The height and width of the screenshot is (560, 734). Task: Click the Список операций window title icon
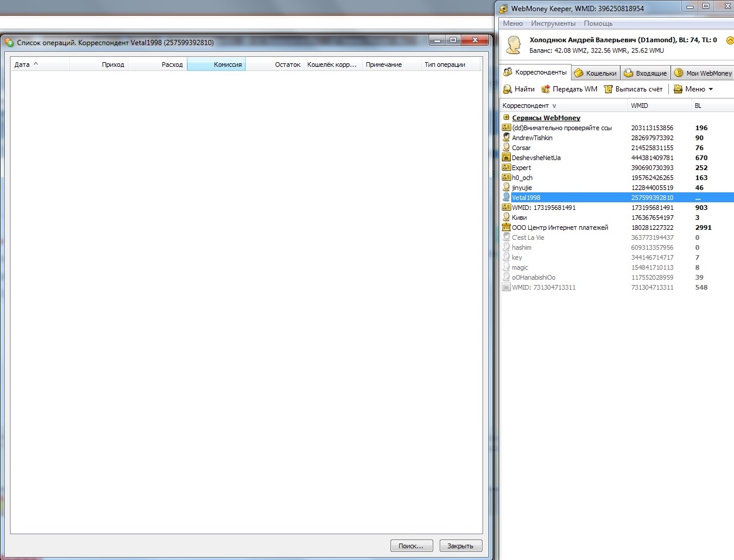click(9, 42)
